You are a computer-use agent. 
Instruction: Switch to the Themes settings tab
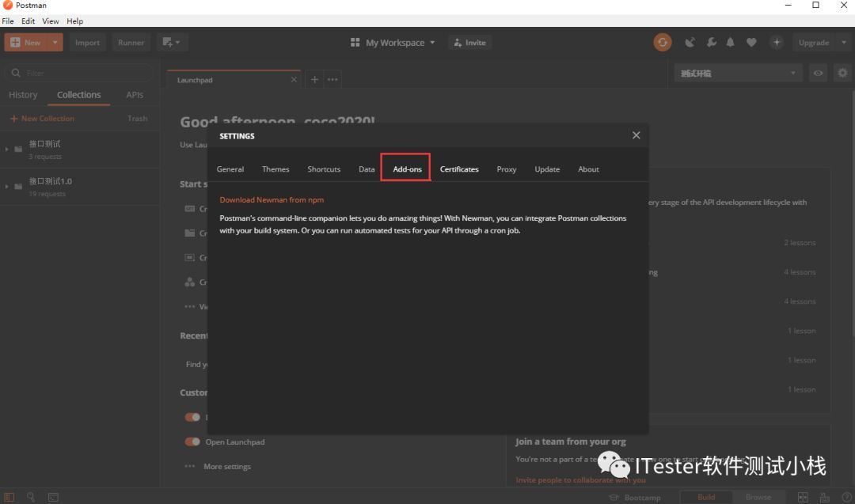(x=275, y=169)
